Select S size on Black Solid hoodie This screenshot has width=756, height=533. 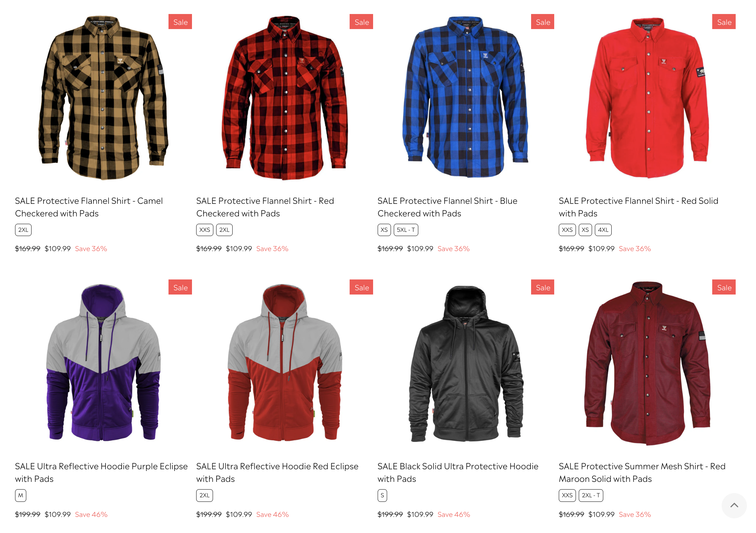[382, 495]
